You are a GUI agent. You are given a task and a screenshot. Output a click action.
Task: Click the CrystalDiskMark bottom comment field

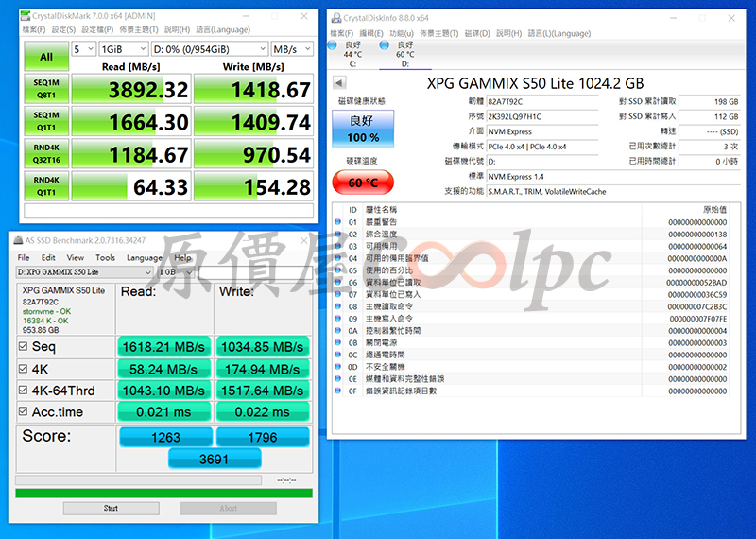pyautogui.click(x=169, y=211)
